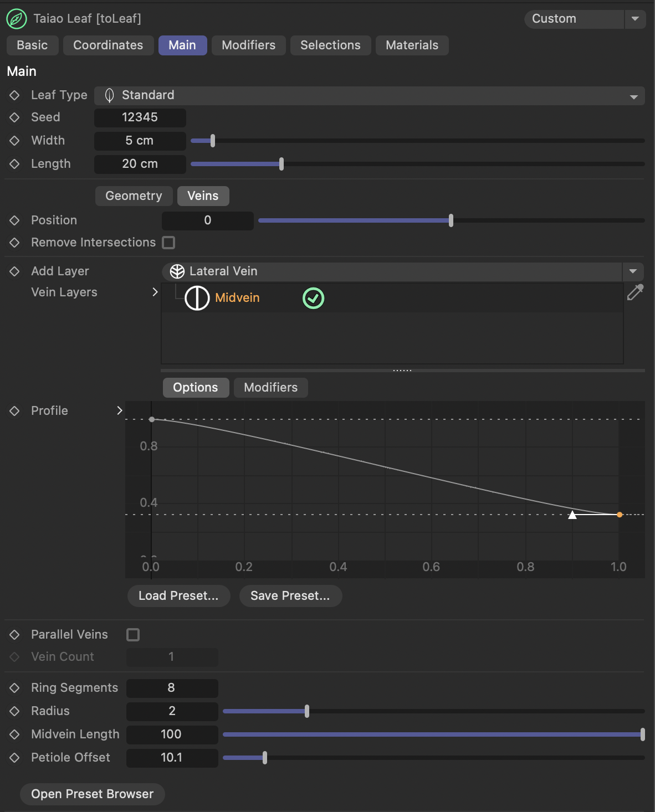Click the Midvein Length slider handle
Screen dimensions: 655x812
(x=643, y=734)
